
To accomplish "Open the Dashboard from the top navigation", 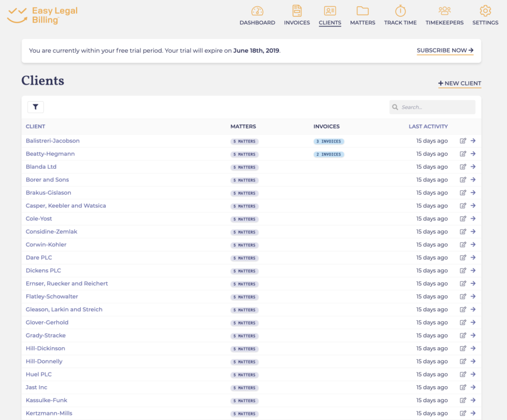I will (x=257, y=15).
